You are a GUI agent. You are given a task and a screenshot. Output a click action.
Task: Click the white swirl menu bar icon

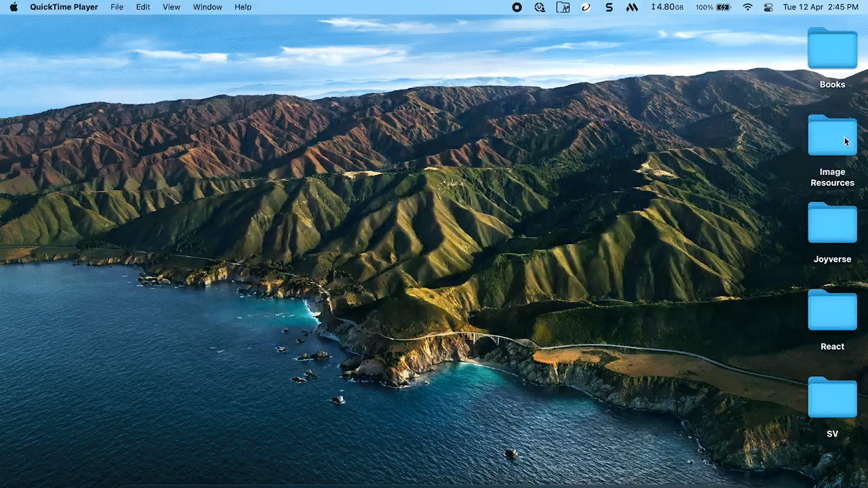(586, 7)
